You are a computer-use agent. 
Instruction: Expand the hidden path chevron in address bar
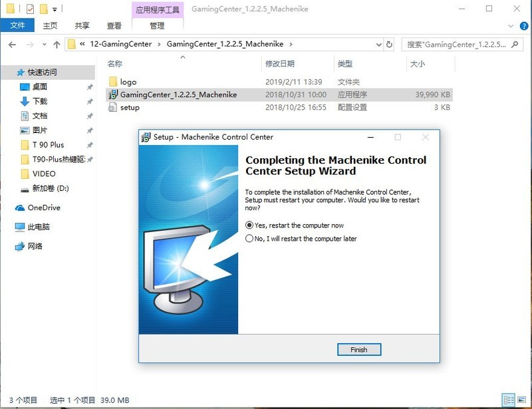tap(82, 44)
